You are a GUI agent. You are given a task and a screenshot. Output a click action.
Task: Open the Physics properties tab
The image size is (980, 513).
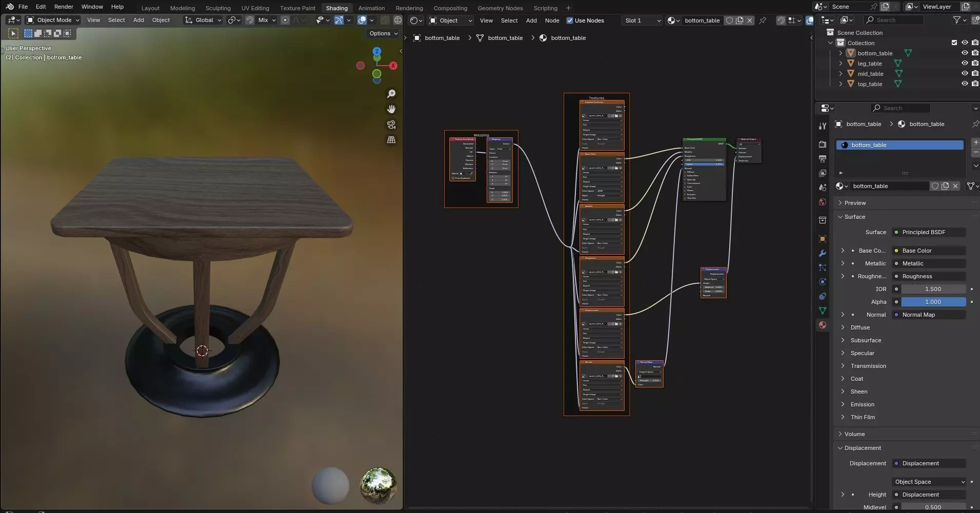coord(823,282)
